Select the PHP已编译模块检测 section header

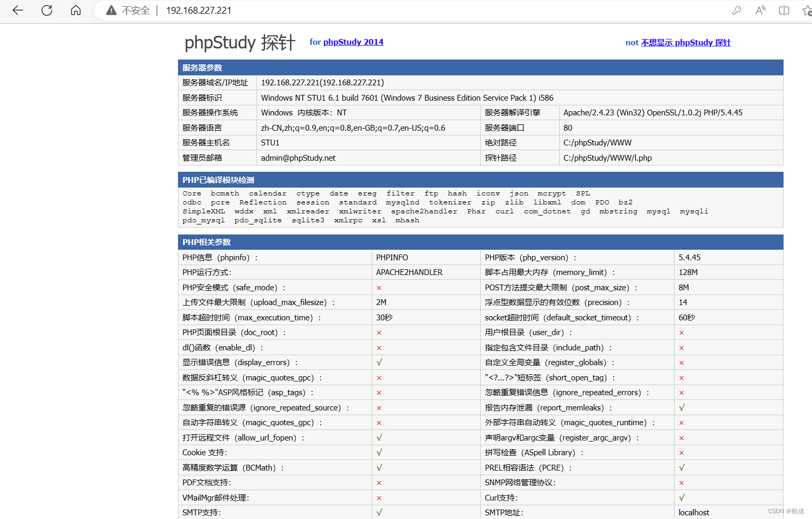click(x=480, y=180)
